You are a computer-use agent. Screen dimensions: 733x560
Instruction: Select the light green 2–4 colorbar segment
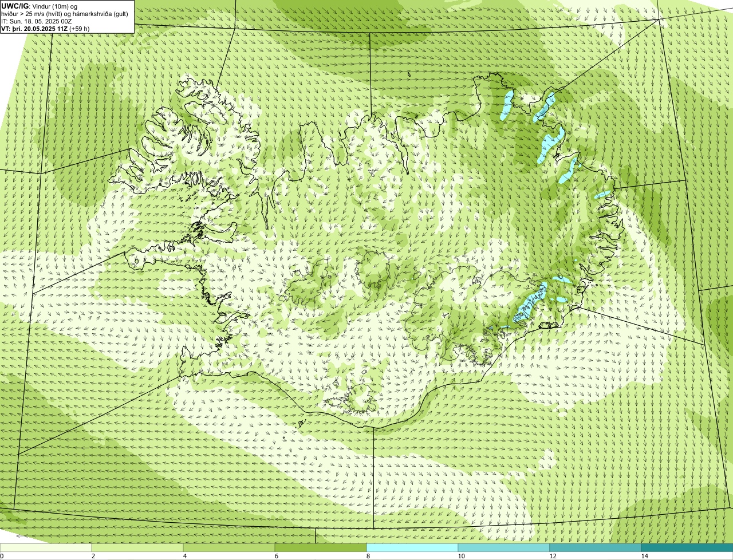tap(137, 547)
